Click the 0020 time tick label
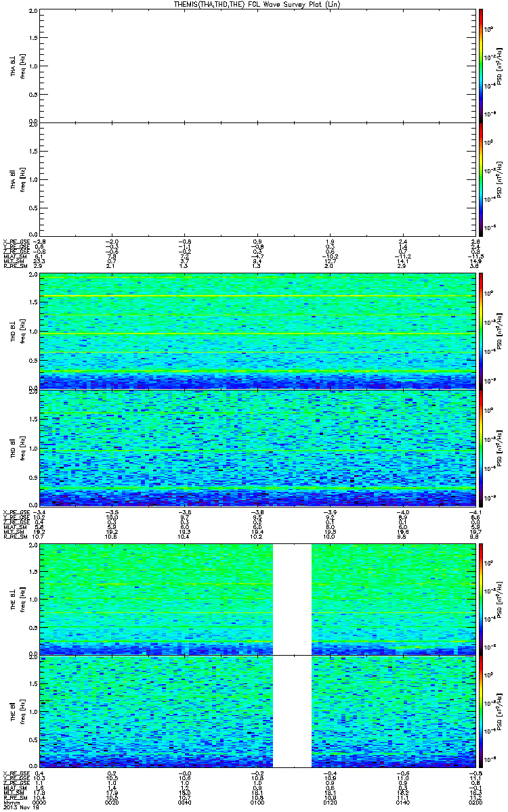 pos(113,804)
